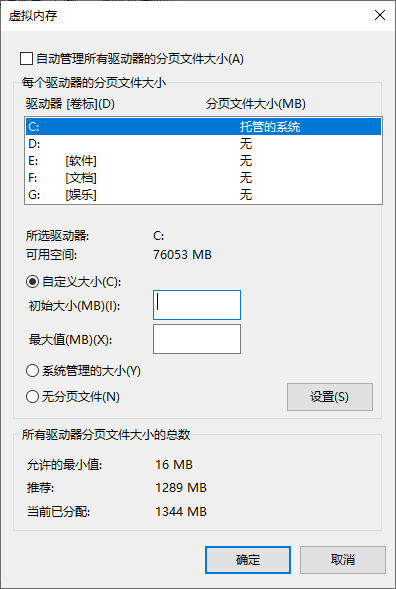Screen dimensions: 396x589
Task: Click the 驱动器 [卷标](D) column label
Action: [x=70, y=104]
